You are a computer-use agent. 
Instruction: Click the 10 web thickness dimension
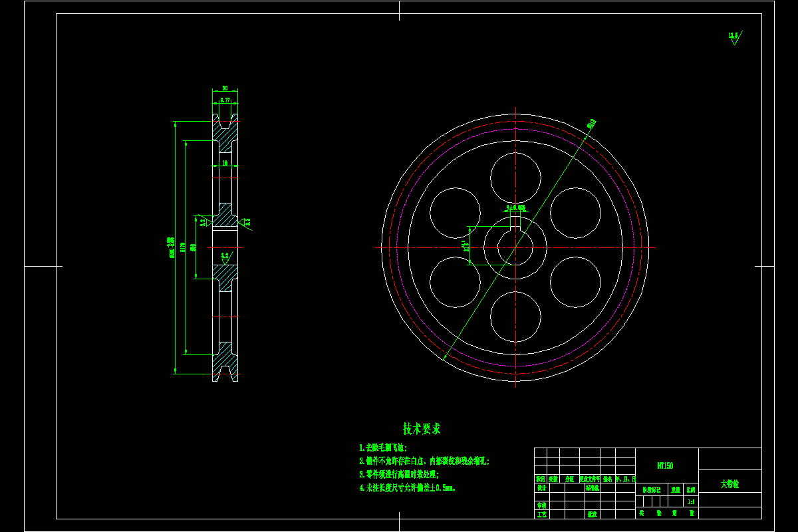click(x=225, y=162)
